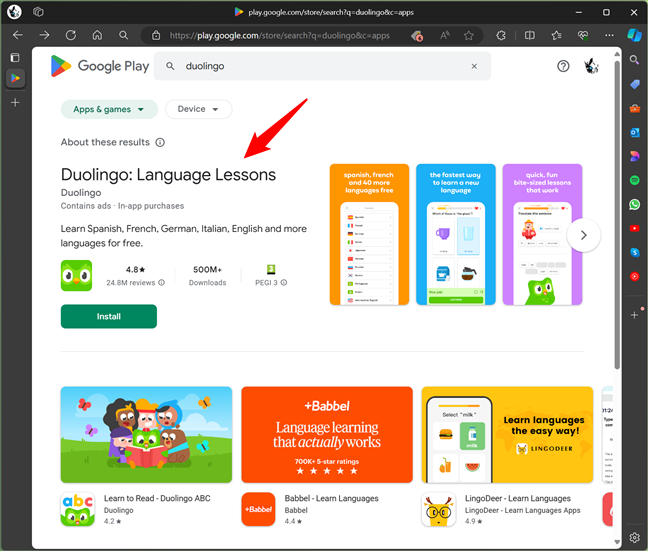Image resolution: width=648 pixels, height=551 pixels.
Task: Open WhatsApp in the sidebar
Action: pos(634,204)
